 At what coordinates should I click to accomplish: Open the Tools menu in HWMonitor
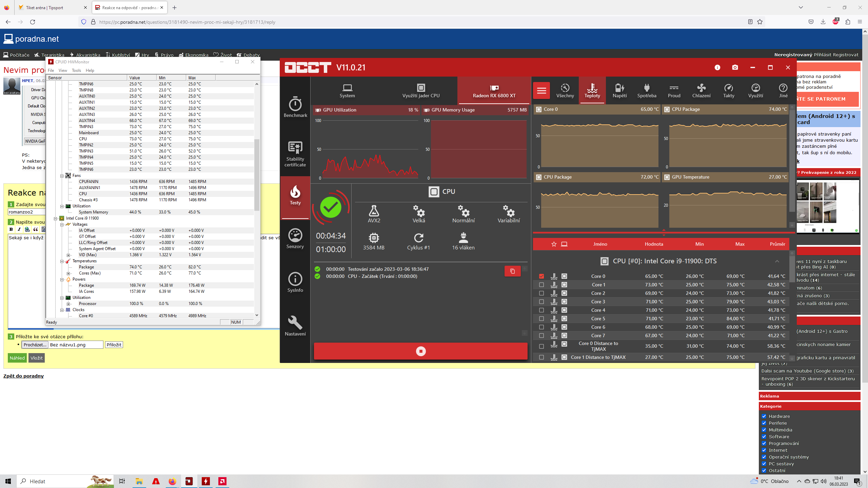[x=76, y=70]
